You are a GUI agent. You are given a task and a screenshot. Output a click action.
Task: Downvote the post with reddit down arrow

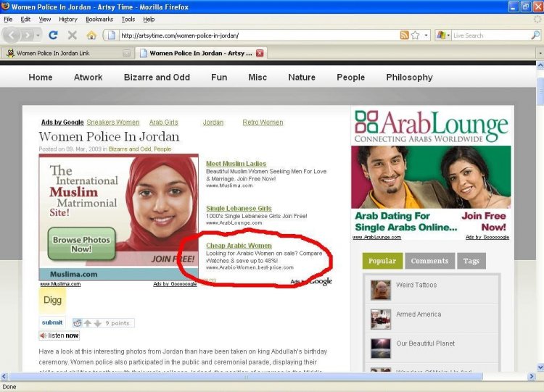[x=97, y=323]
